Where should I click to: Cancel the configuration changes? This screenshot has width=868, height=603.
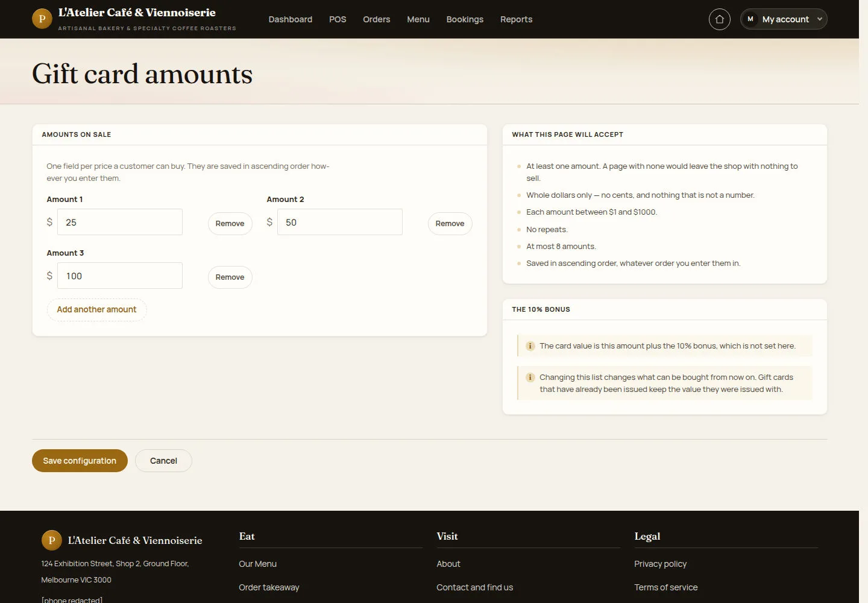point(163,461)
